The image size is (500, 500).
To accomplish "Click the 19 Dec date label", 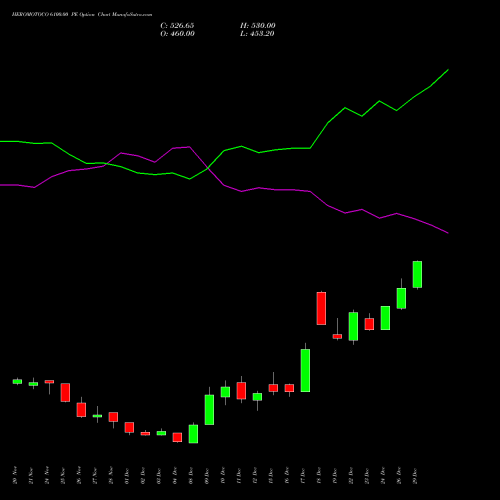I will click(335, 475).
